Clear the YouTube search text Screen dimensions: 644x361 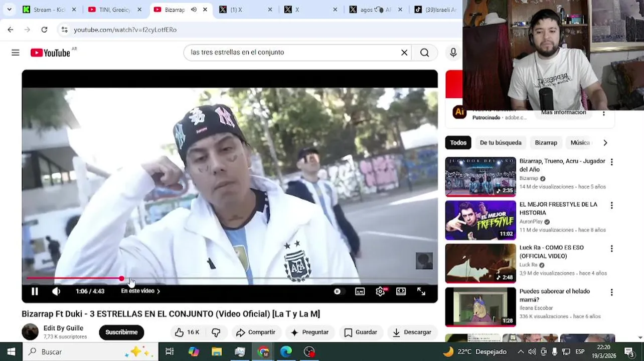[x=404, y=53]
